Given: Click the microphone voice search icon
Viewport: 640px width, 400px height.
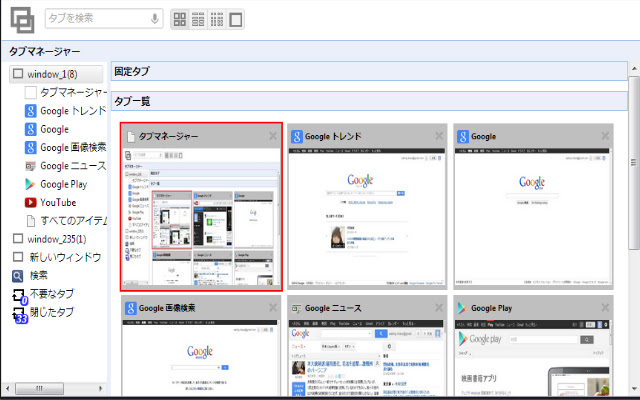Looking at the screenshot, I should (154, 19).
